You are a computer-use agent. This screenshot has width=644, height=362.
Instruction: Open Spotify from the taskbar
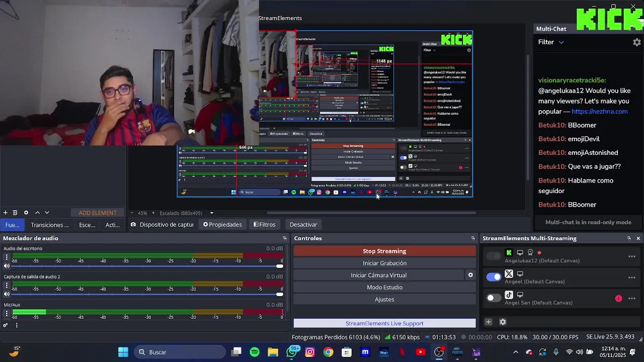point(255,352)
